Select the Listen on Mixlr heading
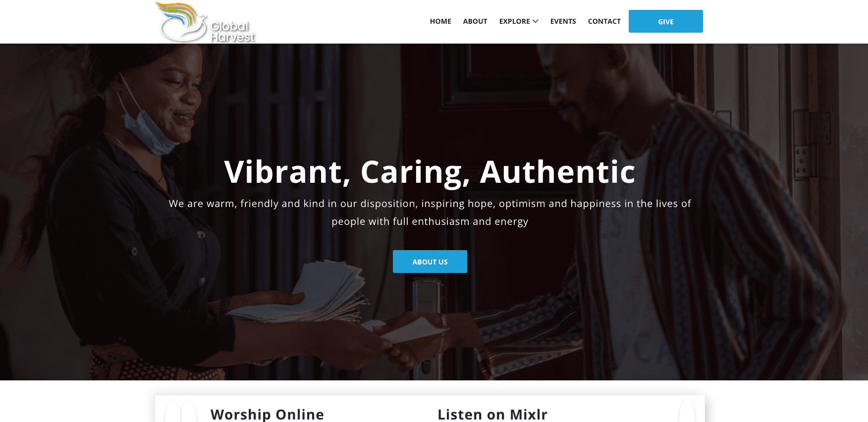Image resolution: width=868 pixels, height=422 pixels. point(492,414)
